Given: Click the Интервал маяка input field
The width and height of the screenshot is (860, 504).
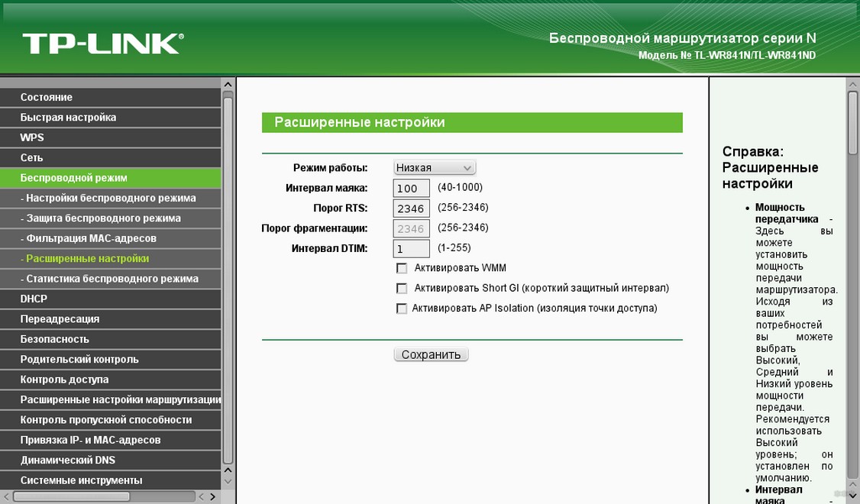Looking at the screenshot, I should point(412,188).
